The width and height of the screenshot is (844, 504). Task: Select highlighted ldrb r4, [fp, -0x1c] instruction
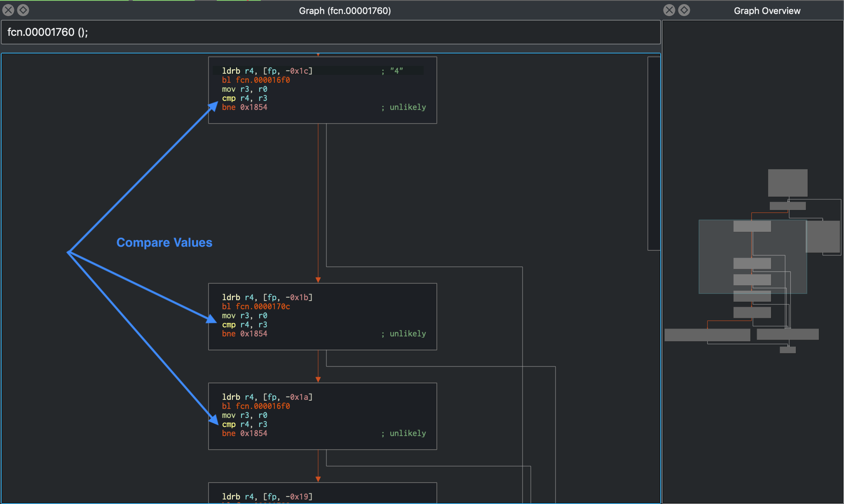click(x=267, y=71)
